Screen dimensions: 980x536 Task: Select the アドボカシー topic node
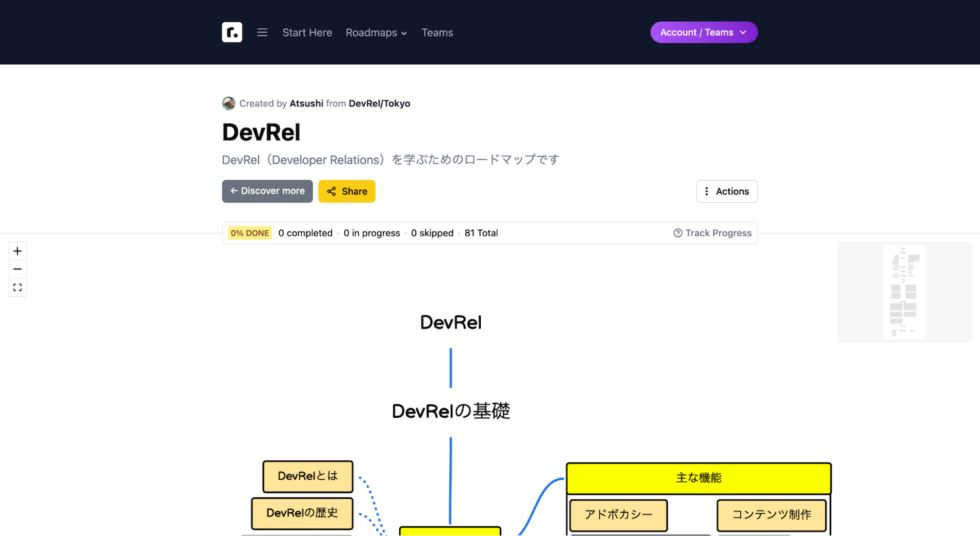click(x=619, y=515)
